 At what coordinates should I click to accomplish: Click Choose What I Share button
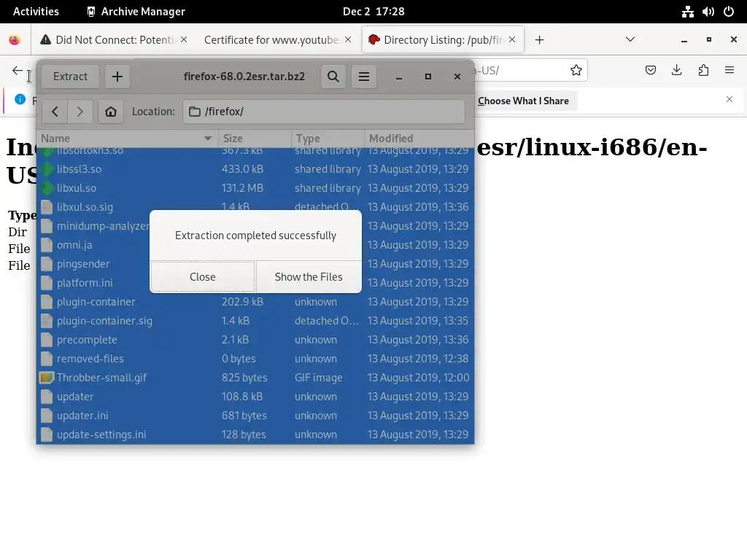pos(523,101)
